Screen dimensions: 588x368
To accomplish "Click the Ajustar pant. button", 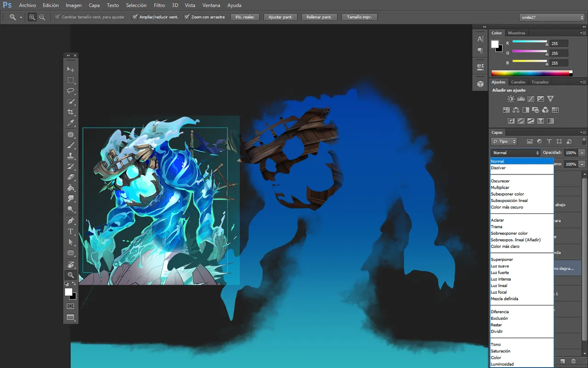I will 280,17.
